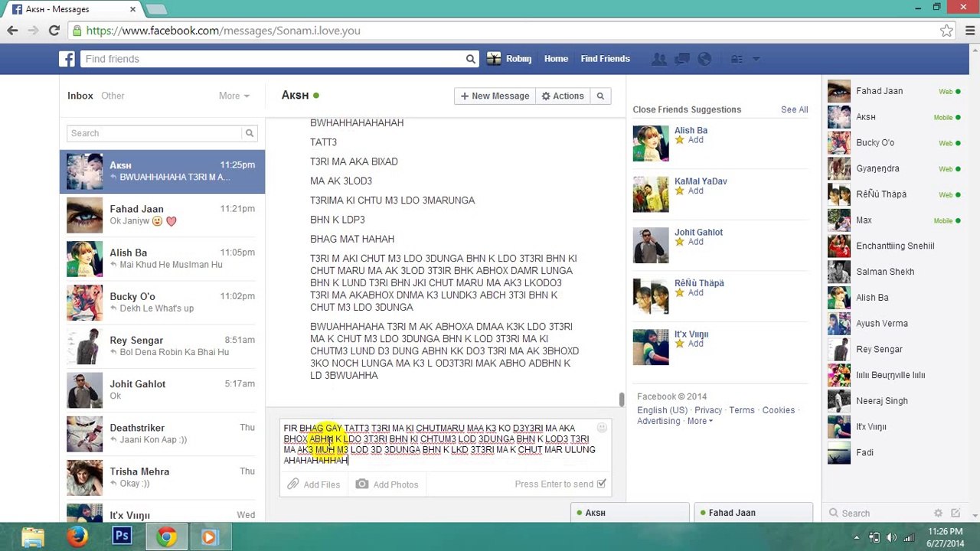Open the messages icon in top bar

pyautogui.click(x=681, y=59)
